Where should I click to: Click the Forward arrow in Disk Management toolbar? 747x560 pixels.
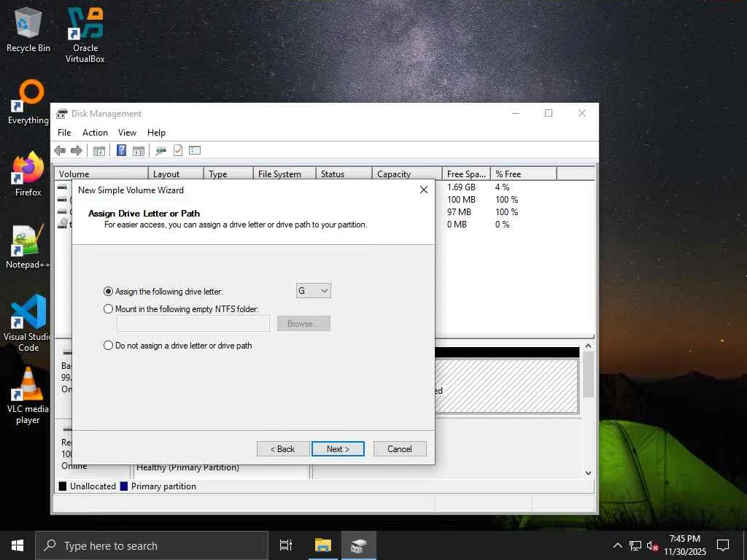tap(76, 151)
